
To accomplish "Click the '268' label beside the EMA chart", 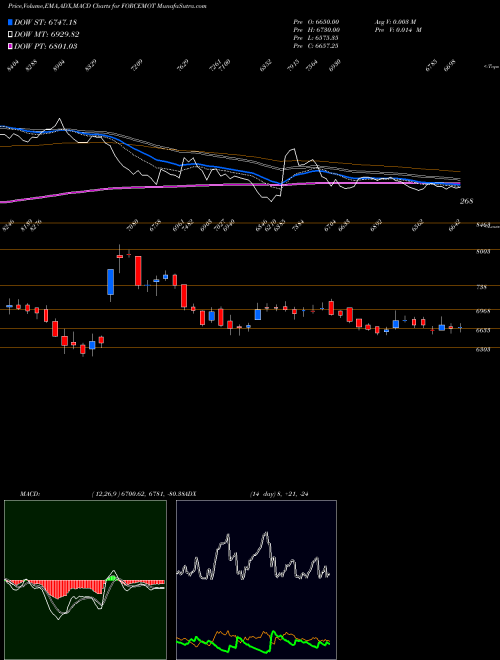I will pyautogui.click(x=466, y=201).
